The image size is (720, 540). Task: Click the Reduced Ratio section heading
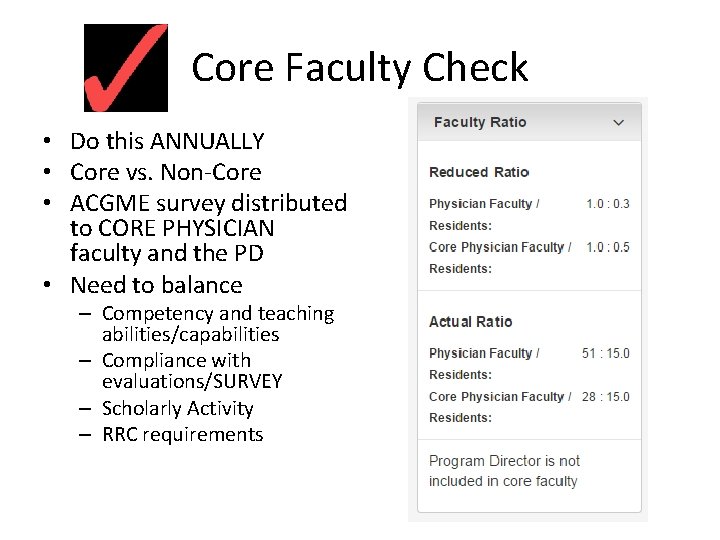pyautogui.click(x=478, y=172)
